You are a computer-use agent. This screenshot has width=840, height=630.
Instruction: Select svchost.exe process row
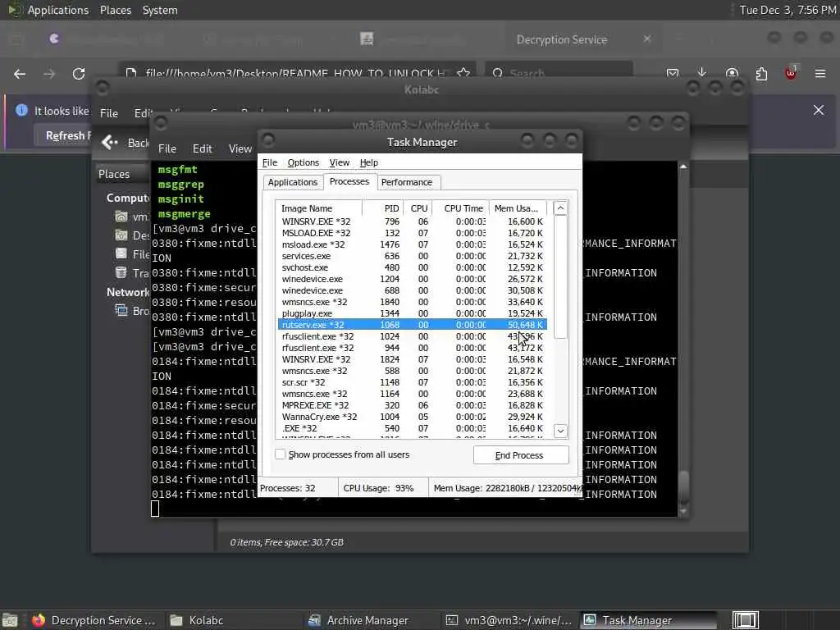click(412, 267)
